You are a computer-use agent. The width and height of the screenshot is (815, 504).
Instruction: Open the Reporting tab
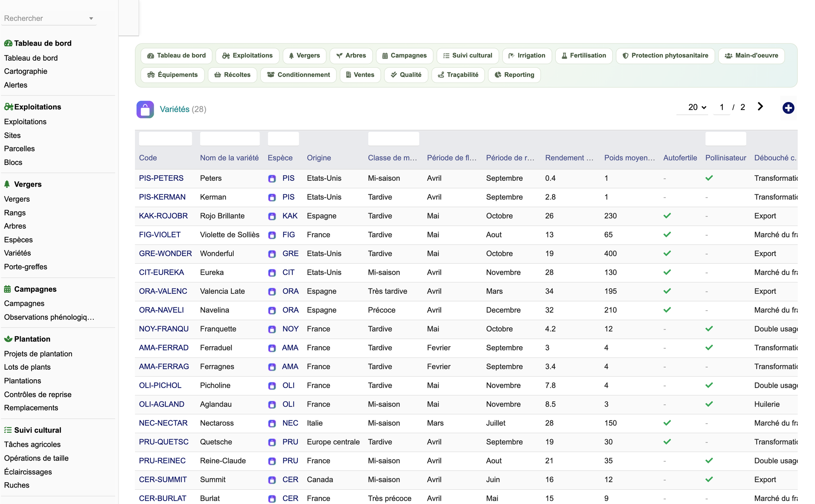(x=514, y=75)
